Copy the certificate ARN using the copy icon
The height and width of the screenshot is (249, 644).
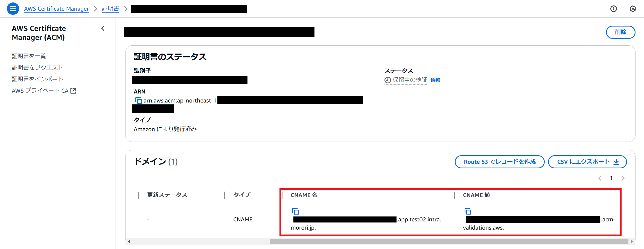point(139,101)
